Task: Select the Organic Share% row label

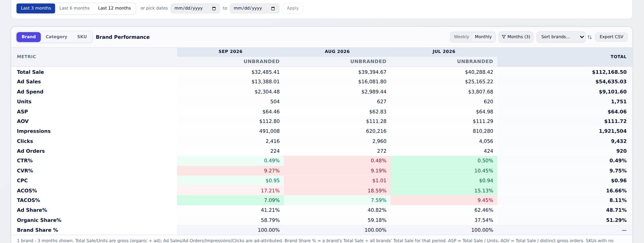Action: pos(39,220)
